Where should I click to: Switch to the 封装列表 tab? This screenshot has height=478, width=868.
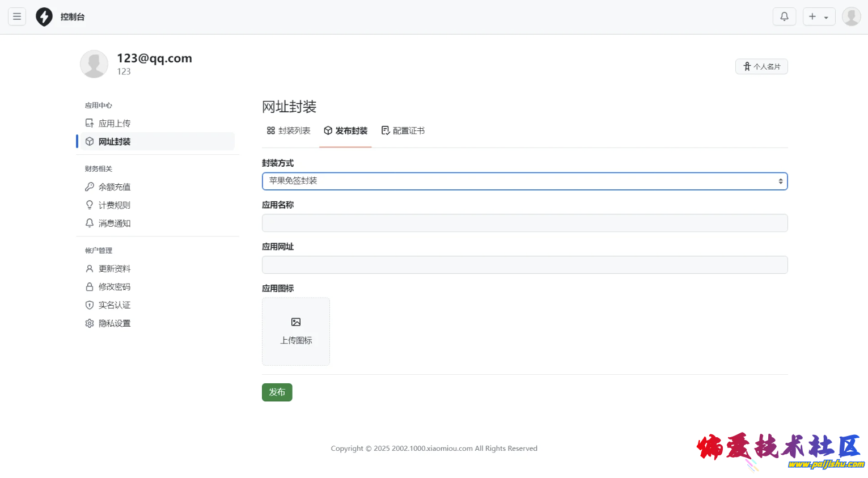(x=289, y=131)
